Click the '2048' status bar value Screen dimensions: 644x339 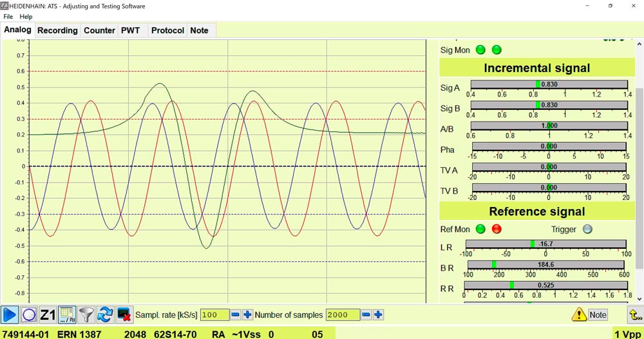135,334
